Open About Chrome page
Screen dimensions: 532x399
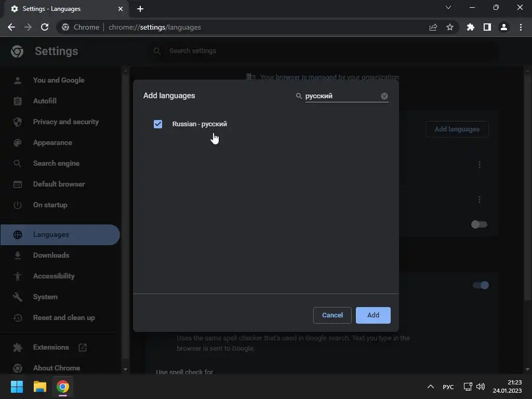click(x=57, y=368)
